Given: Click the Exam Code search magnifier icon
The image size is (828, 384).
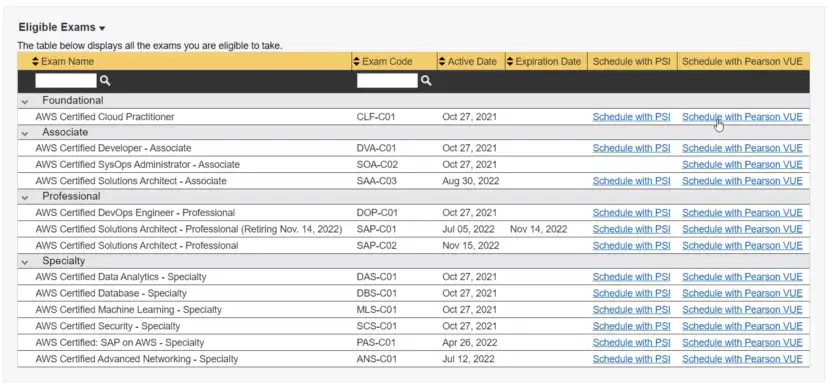Looking at the screenshot, I should point(426,80).
